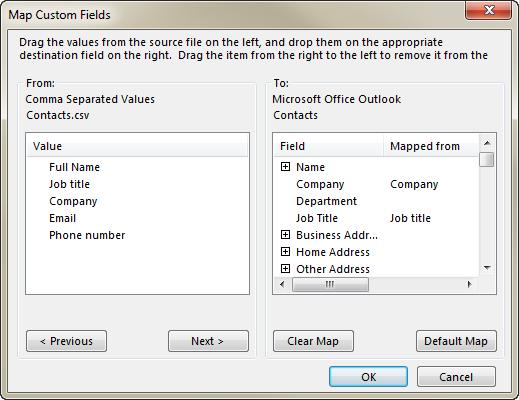This screenshot has width=519, height=400.
Task: Click the Mapped from column header
Action: (431, 146)
